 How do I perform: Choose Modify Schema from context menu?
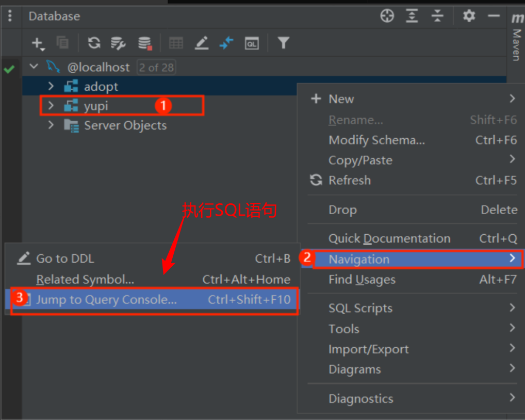(x=376, y=140)
